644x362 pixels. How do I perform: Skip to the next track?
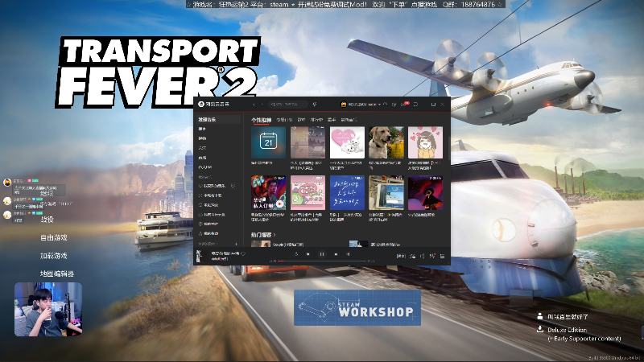336,254
